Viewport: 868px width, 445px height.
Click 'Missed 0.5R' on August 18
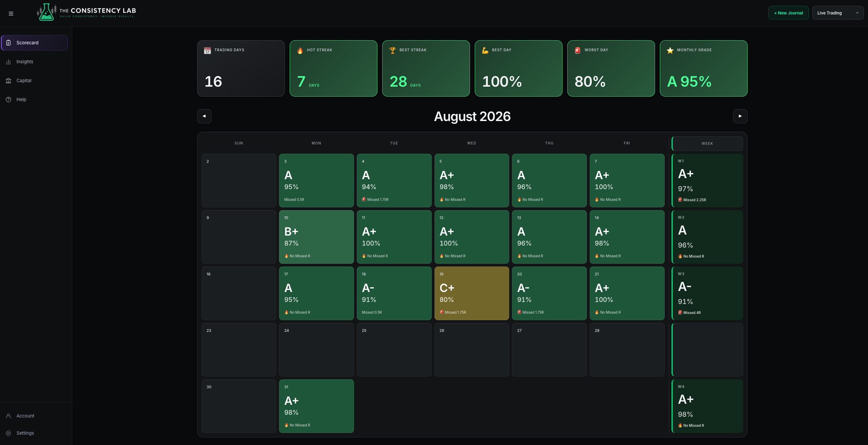(372, 312)
